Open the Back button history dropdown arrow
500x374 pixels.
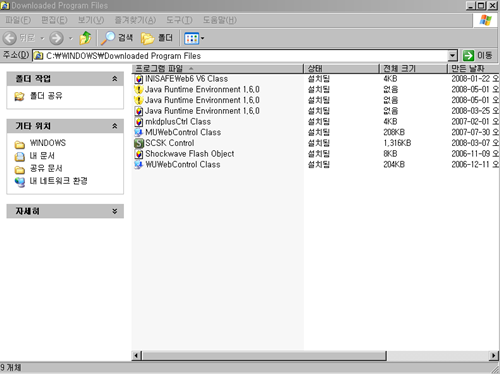[42, 38]
